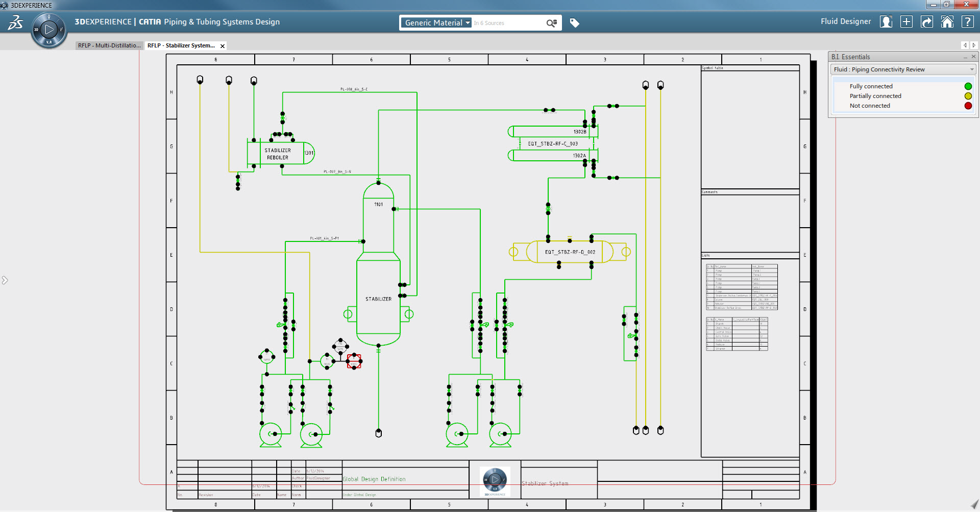Viewport: 980px width, 512px height.
Task: Select the red Not connected legend dot
Action: point(968,106)
